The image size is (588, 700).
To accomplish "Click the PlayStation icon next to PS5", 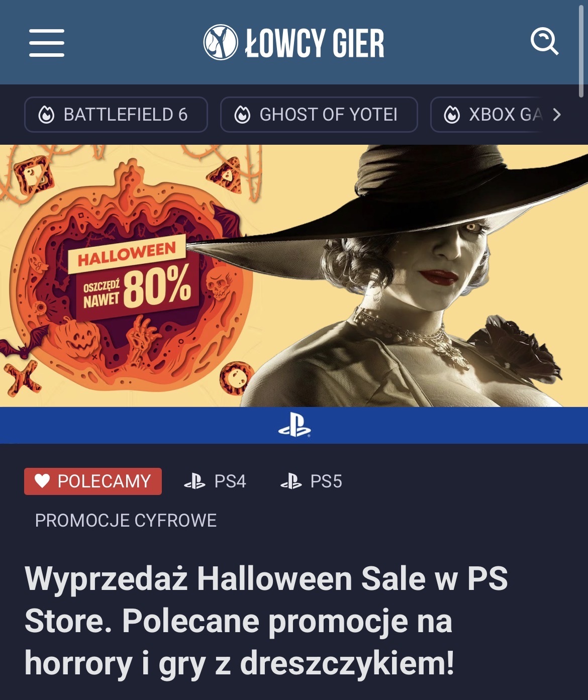I will point(291,481).
